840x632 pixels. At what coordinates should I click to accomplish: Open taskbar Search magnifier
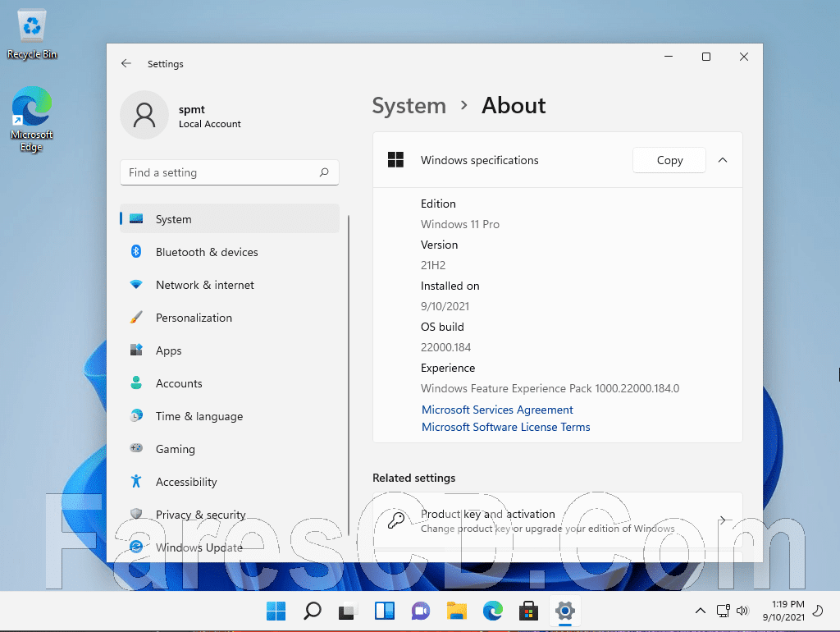coord(312,611)
